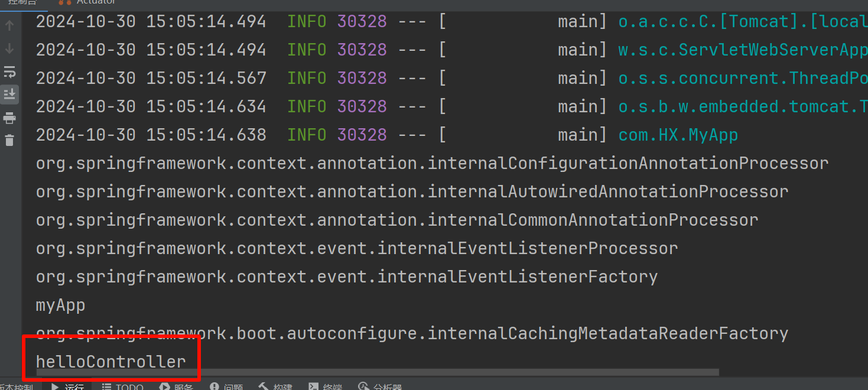Open the 运行 (Run) tool window

point(67,387)
